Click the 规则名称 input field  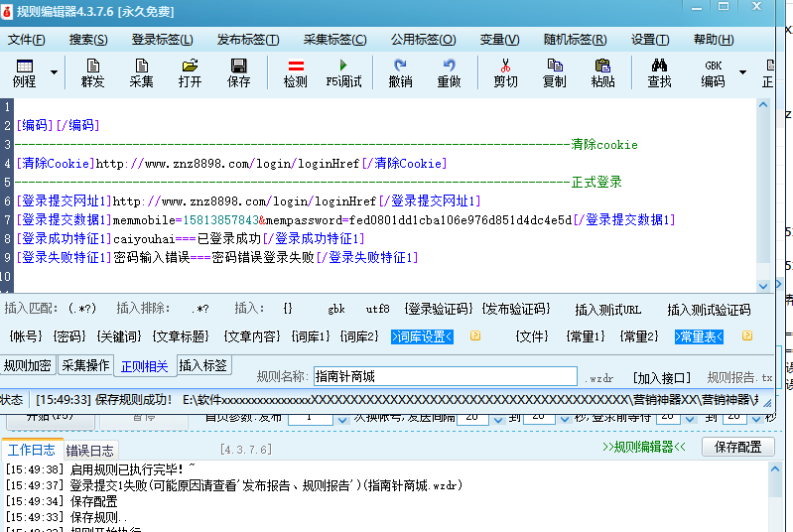[x=444, y=377]
